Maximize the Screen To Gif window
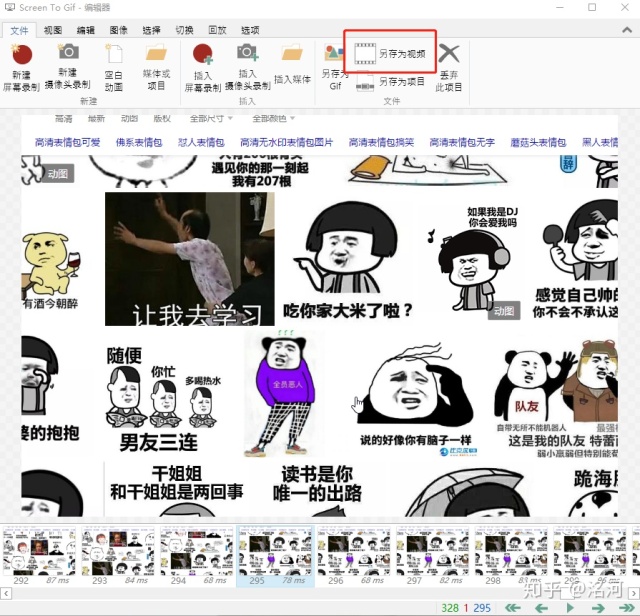 592,7
